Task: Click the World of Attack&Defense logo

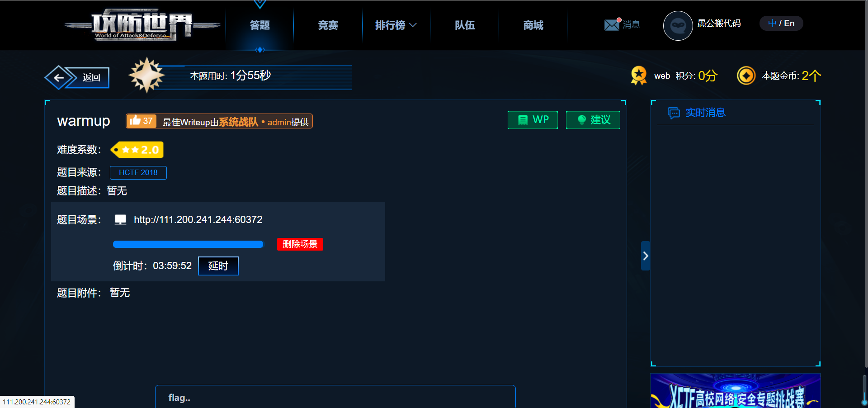Action: (x=142, y=25)
